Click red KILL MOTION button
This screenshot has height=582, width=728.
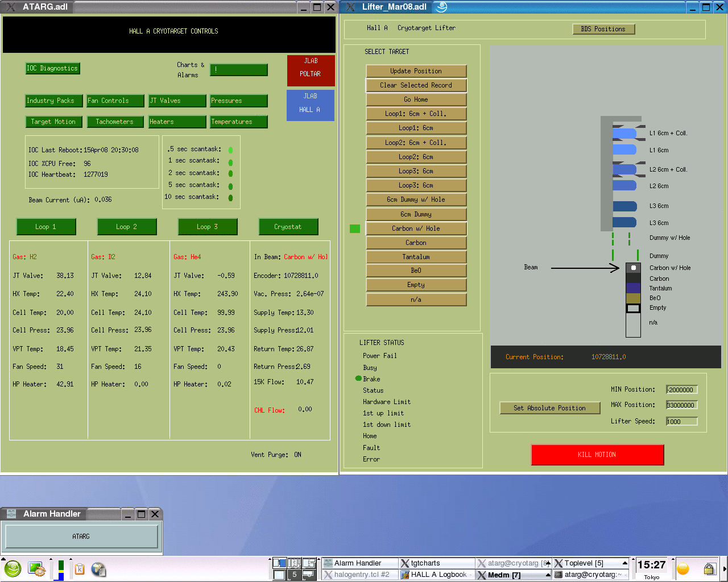click(597, 455)
